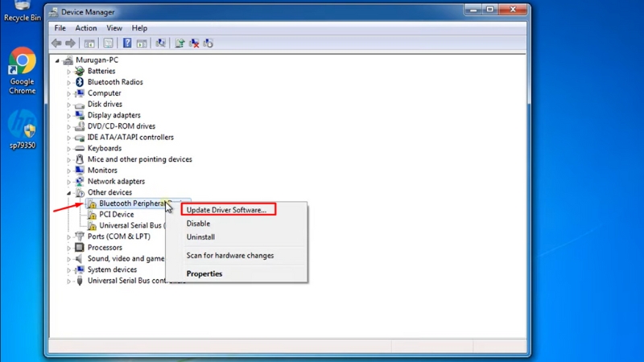644x362 pixels.
Task: Select the Other devices label
Action: 109,192
